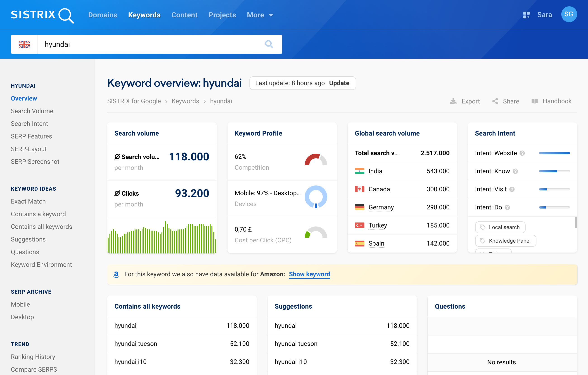Click the search magnifier in the keyword search bar
Screen dimensions: 588x375
click(x=269, y=44)
